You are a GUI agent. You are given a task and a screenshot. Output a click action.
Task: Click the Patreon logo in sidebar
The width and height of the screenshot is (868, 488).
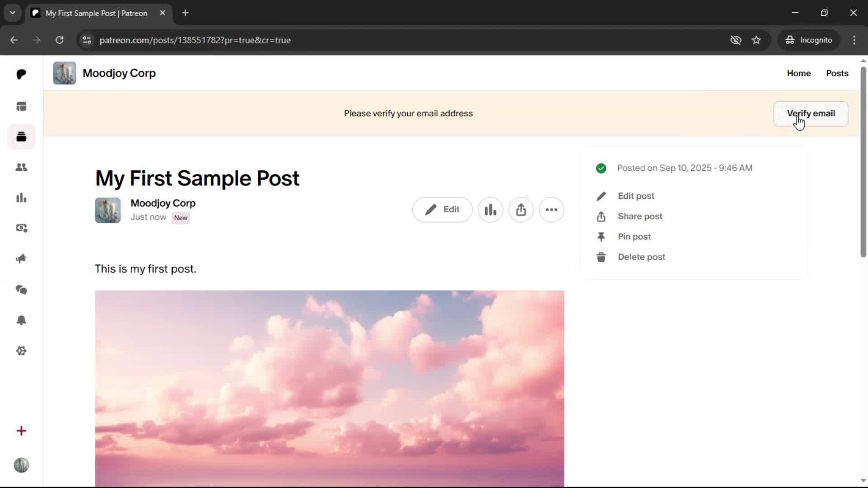21,74
